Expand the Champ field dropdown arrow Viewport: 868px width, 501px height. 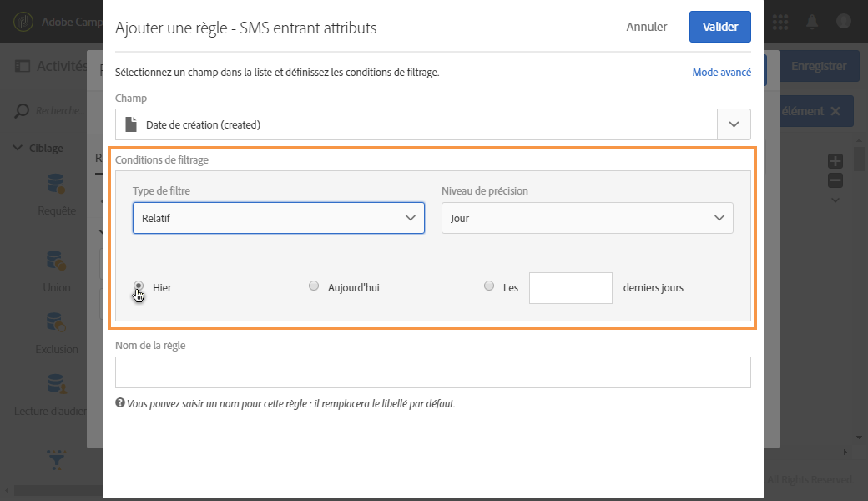734,124
